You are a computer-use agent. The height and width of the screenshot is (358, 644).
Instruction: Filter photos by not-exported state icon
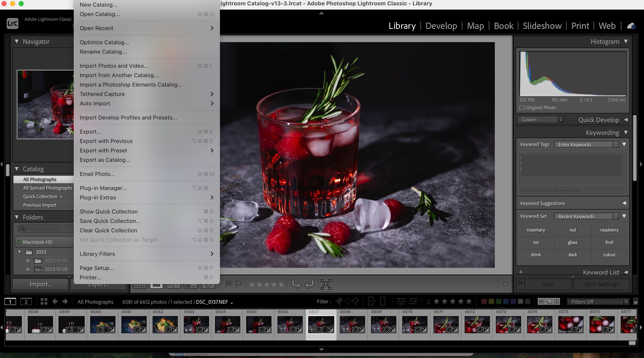[x=383, y=302]
